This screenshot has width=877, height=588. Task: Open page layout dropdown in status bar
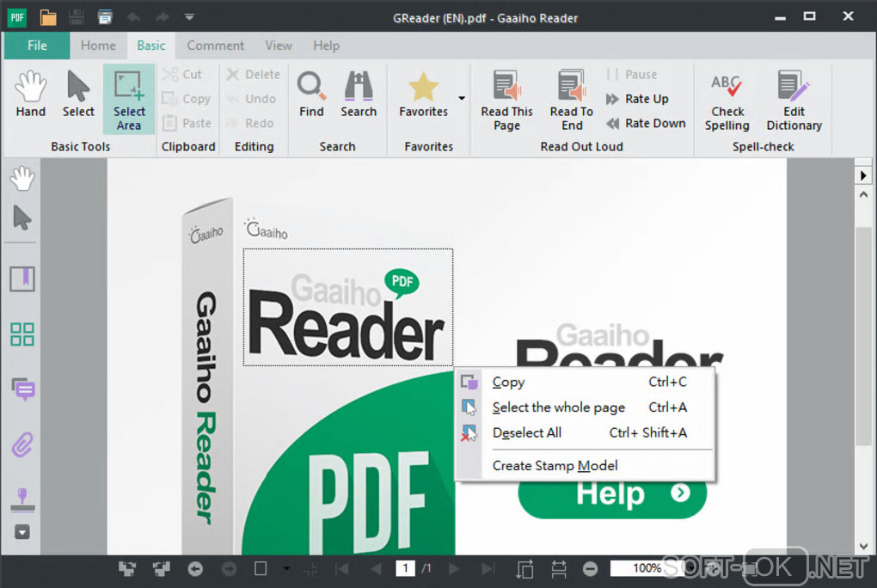[x=286, y=569]
